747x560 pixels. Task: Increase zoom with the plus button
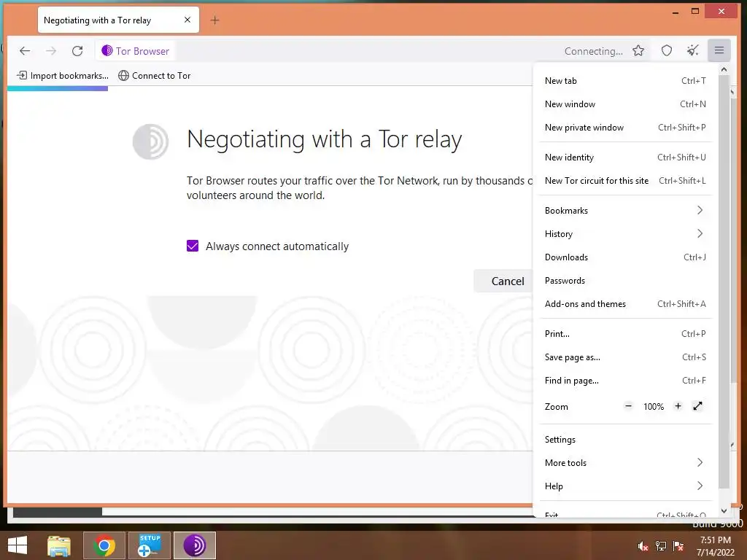pos(678,406)
